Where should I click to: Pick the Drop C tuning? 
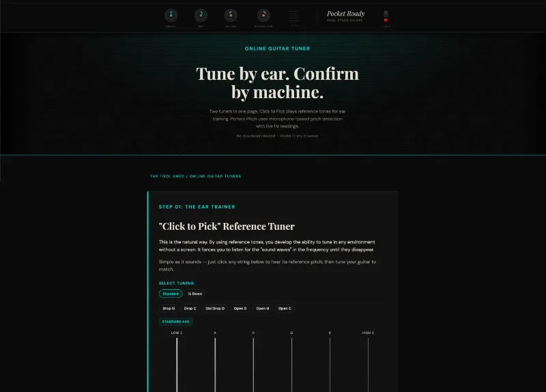(190, 308)
